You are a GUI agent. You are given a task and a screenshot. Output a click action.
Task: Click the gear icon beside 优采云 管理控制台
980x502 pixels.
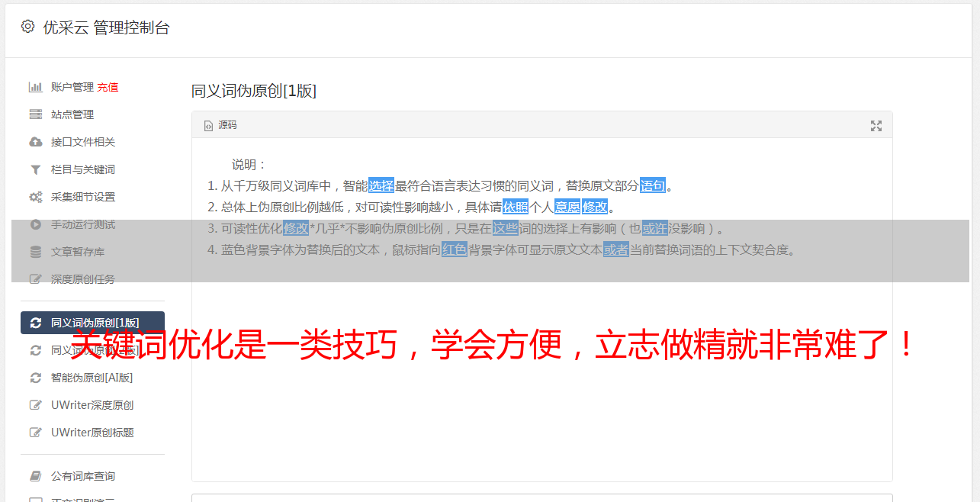pos(28,27)
